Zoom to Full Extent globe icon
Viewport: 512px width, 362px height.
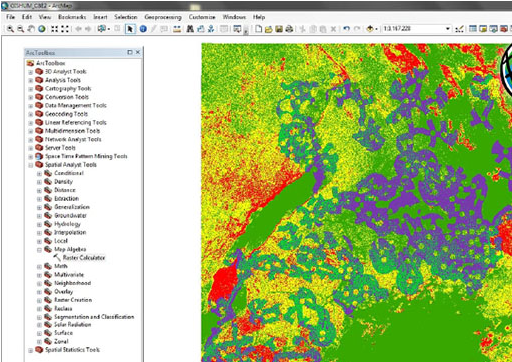(x=42, y=29)
